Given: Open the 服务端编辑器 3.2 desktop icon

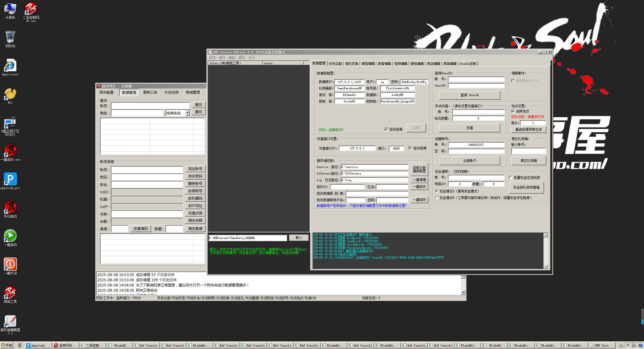Looking at the screenshot, I should (x=10, y=325).
